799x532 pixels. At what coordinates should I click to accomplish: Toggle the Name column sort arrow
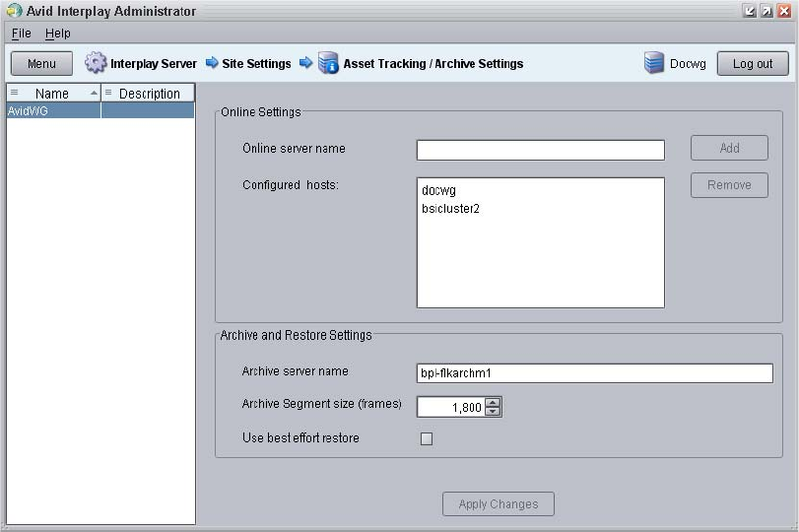[94, 93]
